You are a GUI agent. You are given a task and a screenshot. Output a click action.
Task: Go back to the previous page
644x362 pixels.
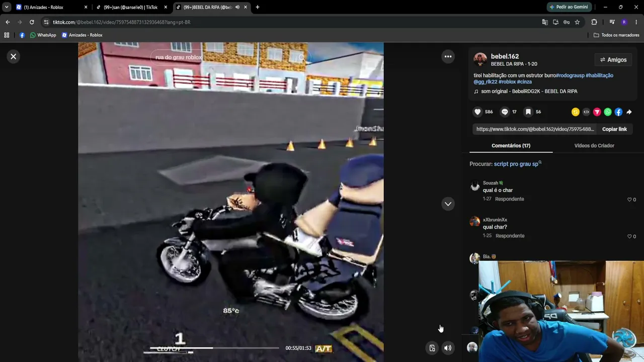[x=8, y=22]
